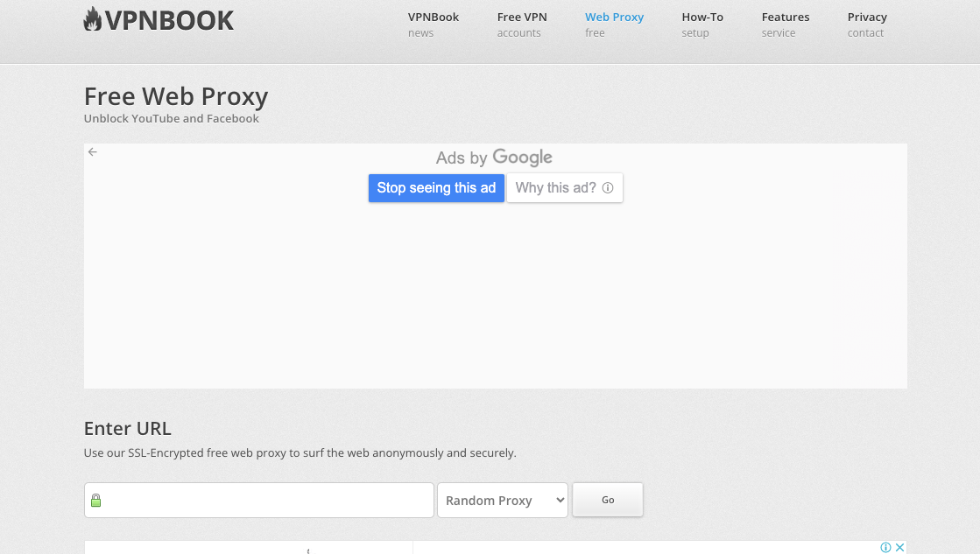Screen dimensions: 980x554
Task: Click the 'Free Web Proxy' heading
Action: [176, 97]
